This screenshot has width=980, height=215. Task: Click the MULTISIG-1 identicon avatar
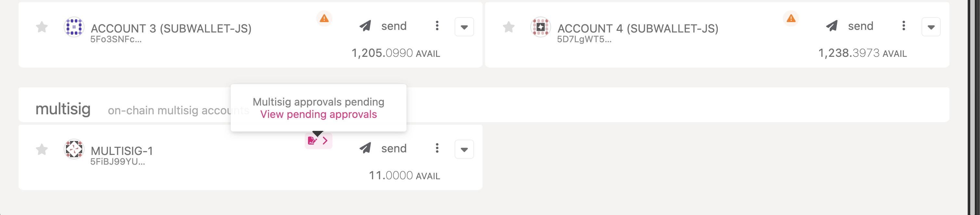[x=74, y=149]
